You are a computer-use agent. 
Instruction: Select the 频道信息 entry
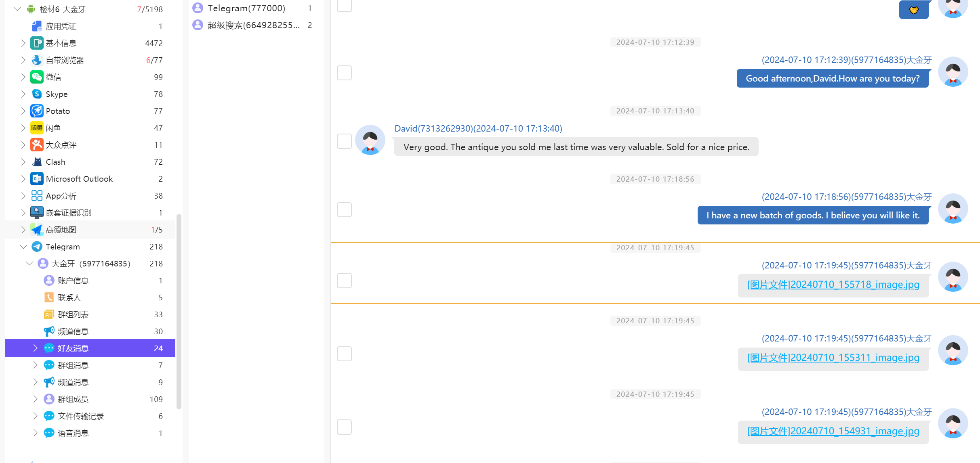(x=73, y=331)
